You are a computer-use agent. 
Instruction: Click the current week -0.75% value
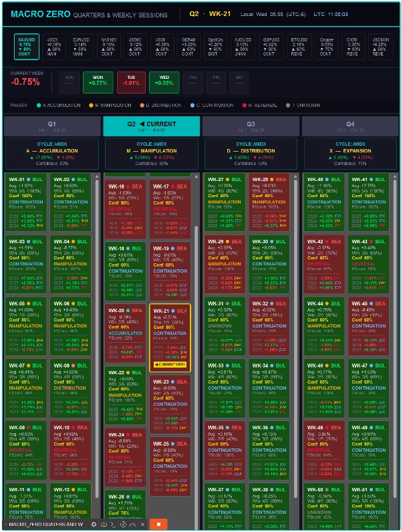click(x=25, y=82)
